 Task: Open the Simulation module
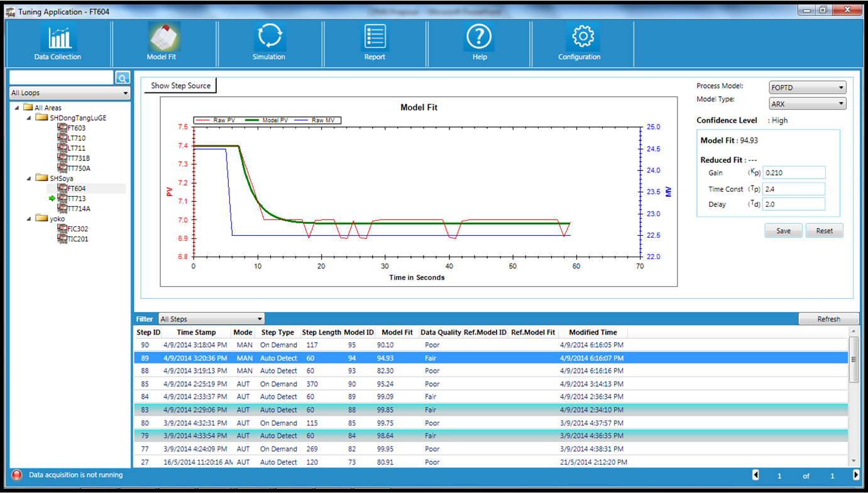point(269,42)
